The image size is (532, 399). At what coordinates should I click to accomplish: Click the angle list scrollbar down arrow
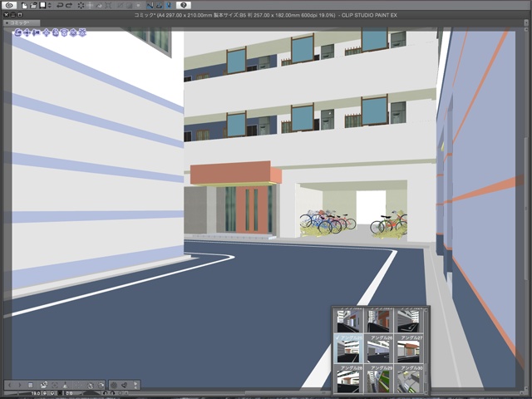(x=426, y=392)
